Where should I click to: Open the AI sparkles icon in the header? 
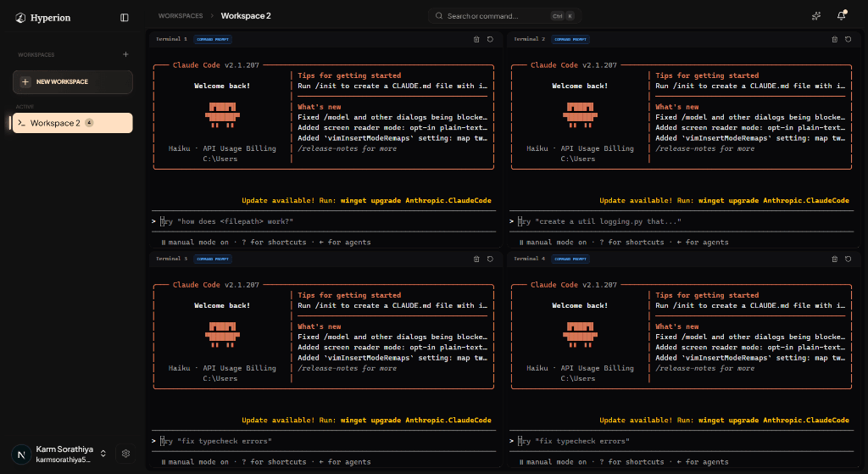pyautogui.click(x=816, y=16)
